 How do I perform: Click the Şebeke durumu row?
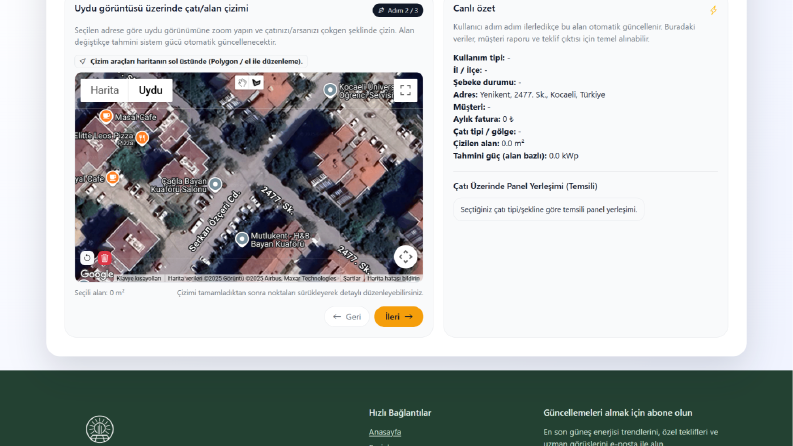tap(487, 82)
